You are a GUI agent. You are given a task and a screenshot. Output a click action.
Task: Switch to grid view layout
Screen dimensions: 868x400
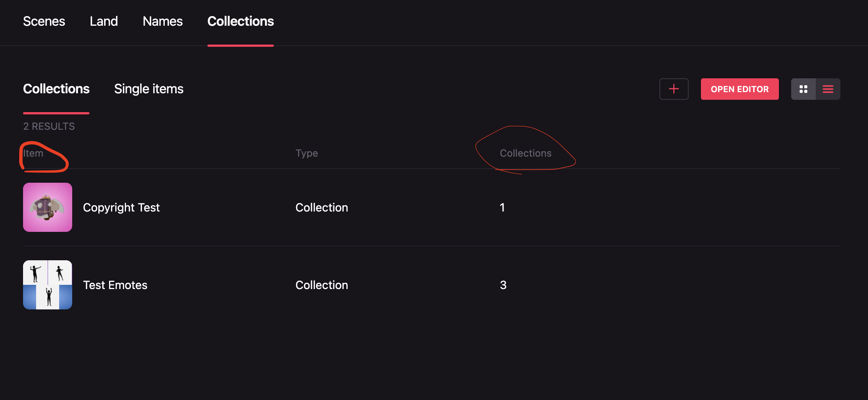click(803, 89)
